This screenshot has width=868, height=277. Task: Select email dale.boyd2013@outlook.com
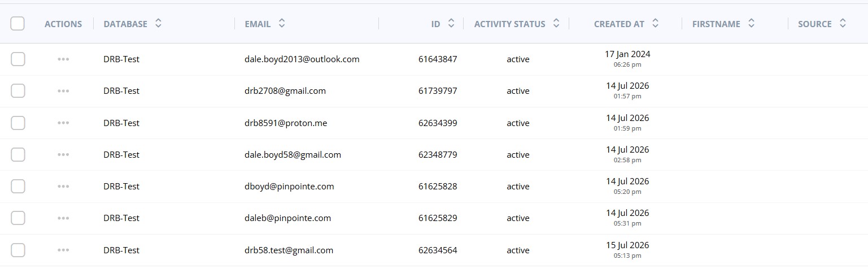tap(302, 59)
